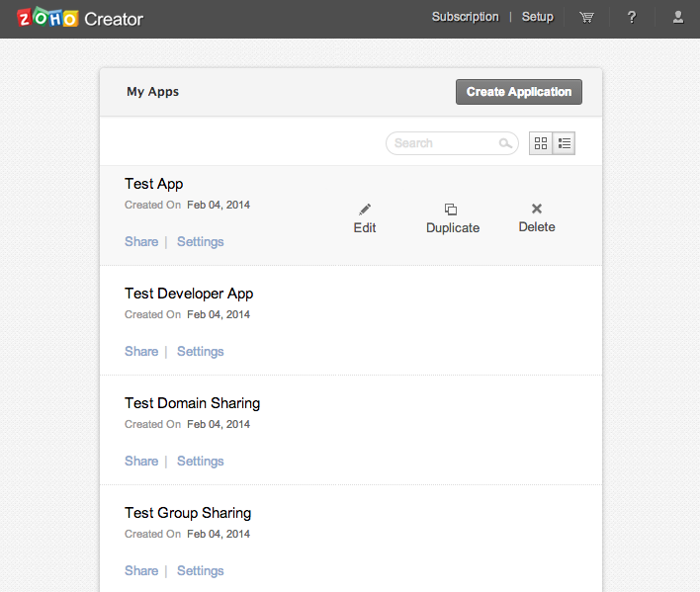Open the shopping cart icon
Screen dimensions: 700x592
tap(586, 17)
